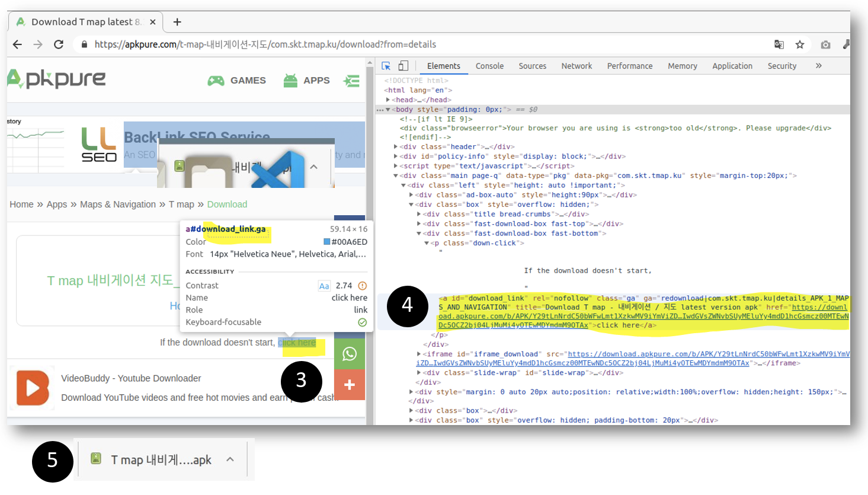Click the iframe src URL in the DOM tree

tap(633, 359)
